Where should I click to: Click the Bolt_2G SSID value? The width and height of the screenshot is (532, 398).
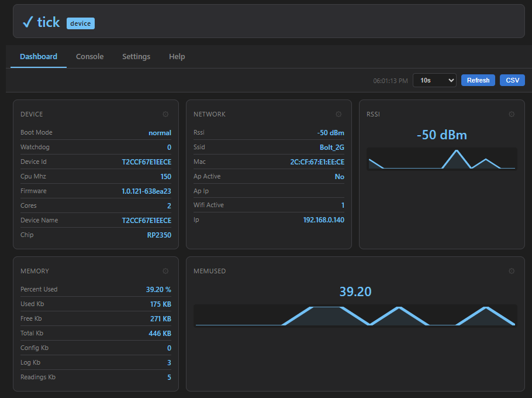point(332,147)
